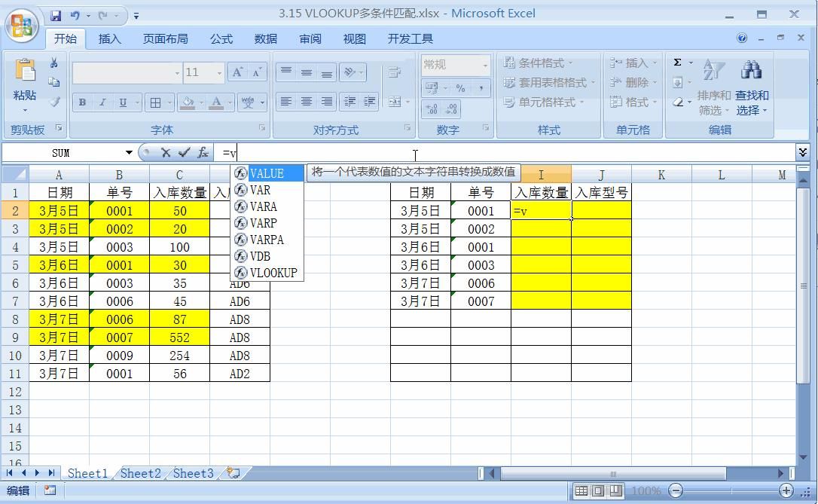This screenshot has width=818, height=504.
Task: Choose VLOOKUP from autocomplete list
Action: 267,273
